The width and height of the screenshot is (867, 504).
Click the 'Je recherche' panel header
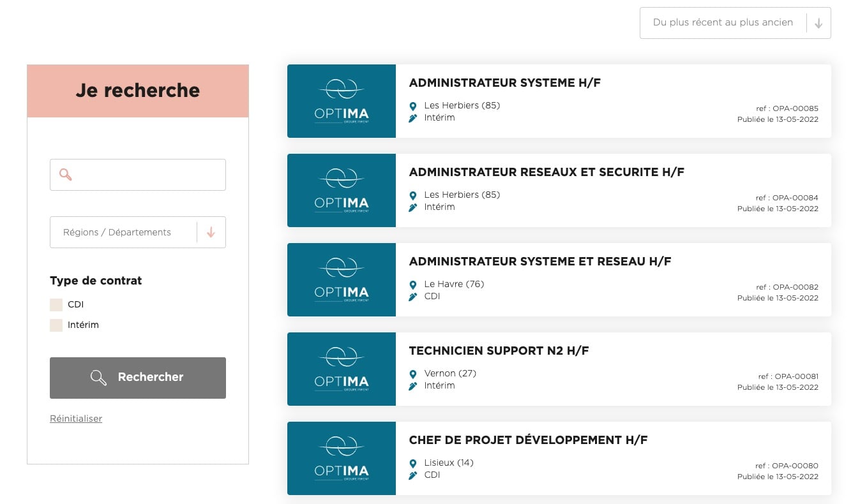138,91
